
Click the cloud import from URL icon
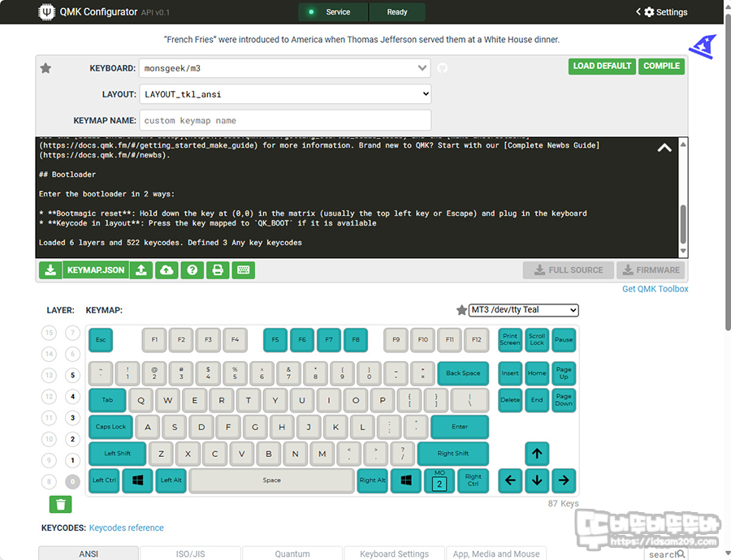pos(167,270)
